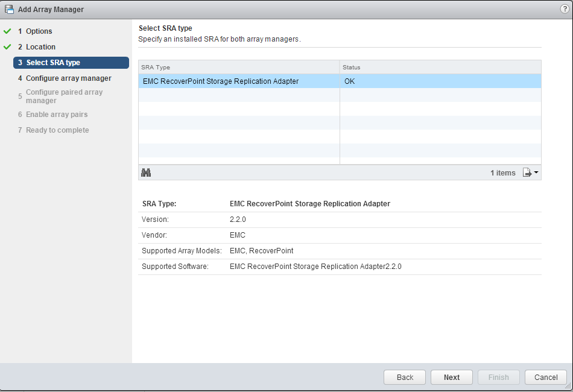Click the help question mark icon
The image size is (573, 392).
[565, 9]
